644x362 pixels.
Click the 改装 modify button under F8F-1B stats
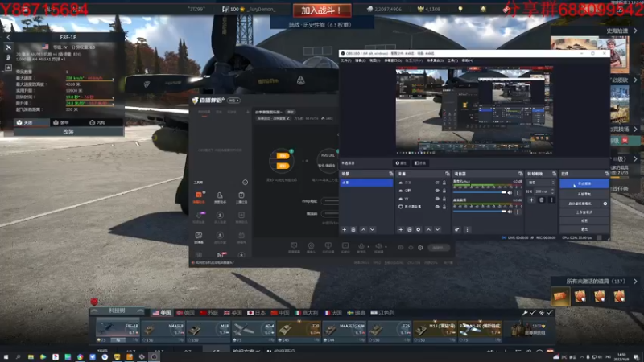[x=68, y=132]
